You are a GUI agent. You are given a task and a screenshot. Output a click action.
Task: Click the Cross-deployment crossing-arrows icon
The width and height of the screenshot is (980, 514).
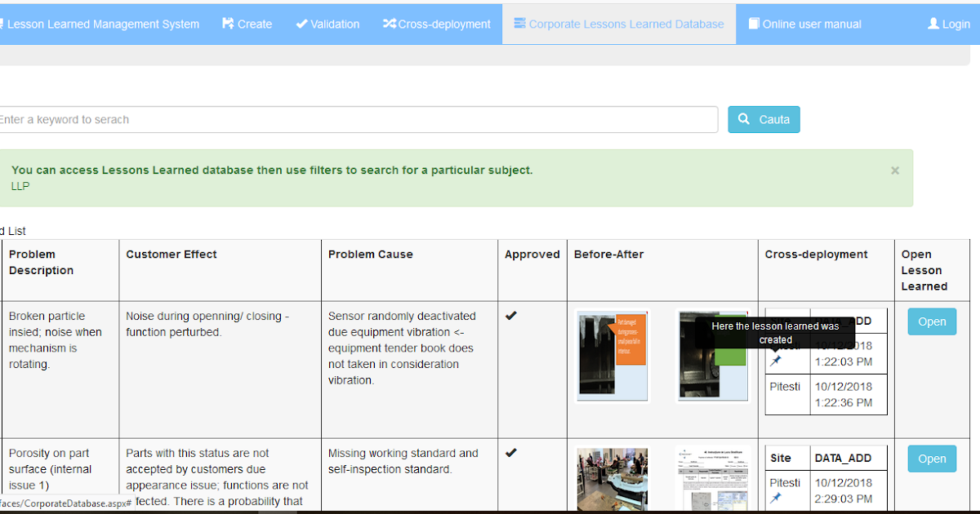(x=390, y=24)
